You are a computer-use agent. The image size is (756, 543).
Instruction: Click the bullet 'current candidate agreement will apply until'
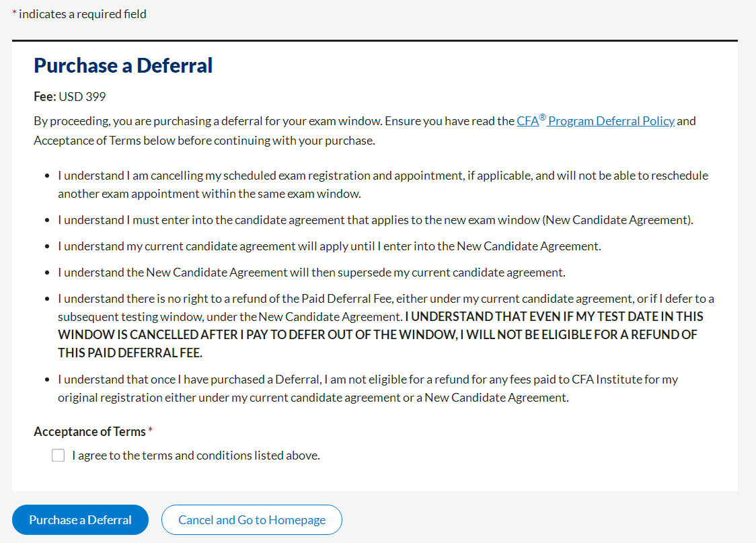(330, 246)
